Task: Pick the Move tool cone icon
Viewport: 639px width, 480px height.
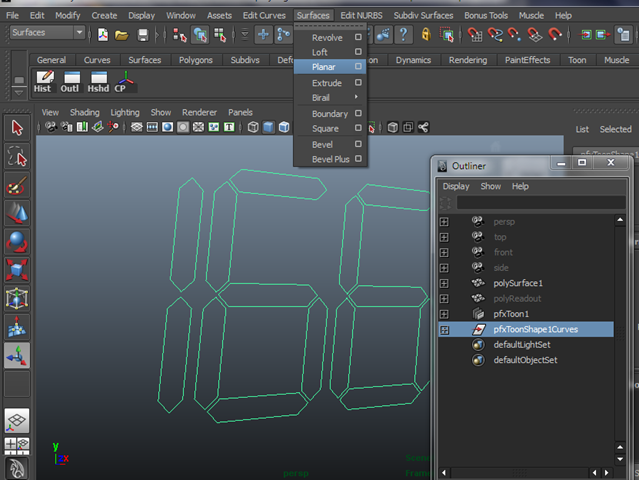Action: tap(17, 214)
